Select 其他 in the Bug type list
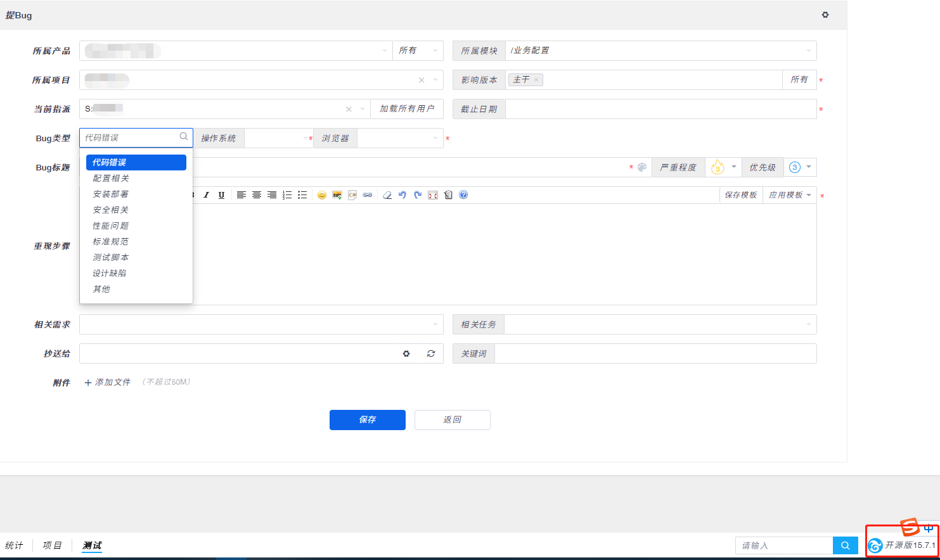This screenshot has height=560, width=940. pos(136,289)
